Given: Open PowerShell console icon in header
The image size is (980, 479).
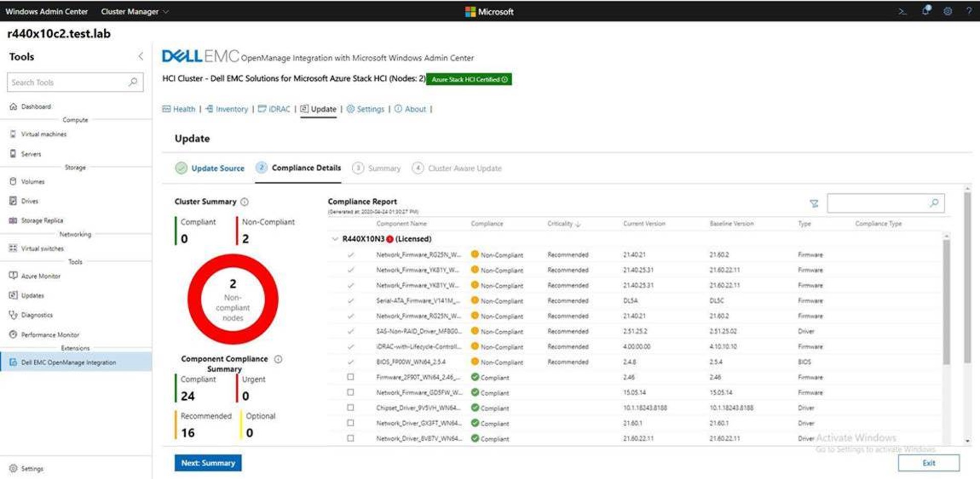Looking at the screenshot, I should (902, 11).
